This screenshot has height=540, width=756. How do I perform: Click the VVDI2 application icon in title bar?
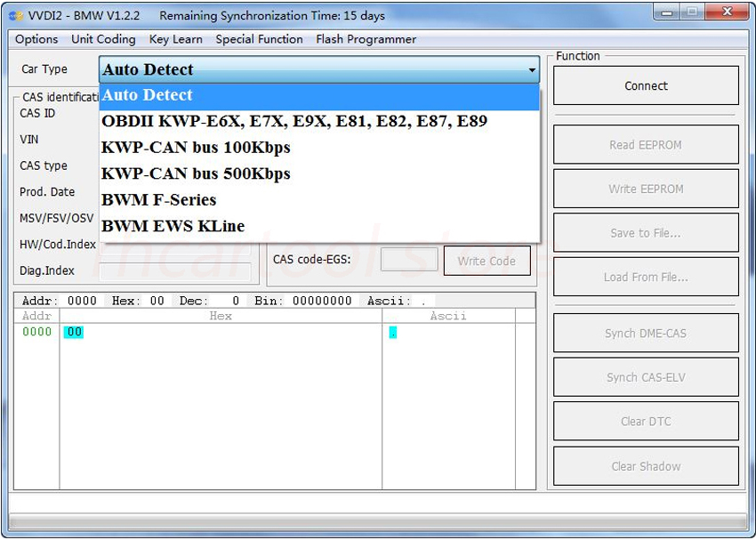pyautogui.click(x=16, y=16)
